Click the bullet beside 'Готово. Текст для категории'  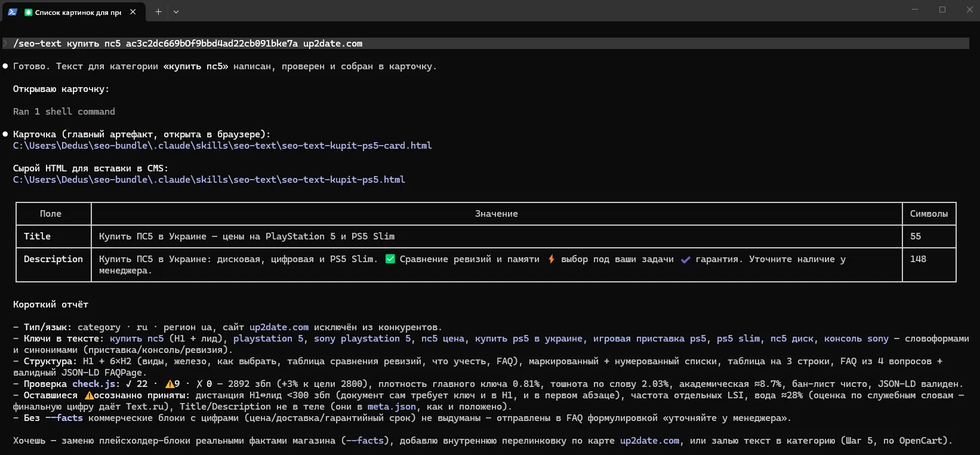click(5, 66)
